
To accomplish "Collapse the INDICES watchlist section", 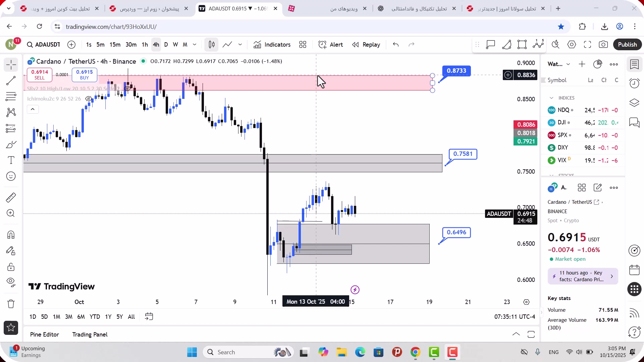I will tap(551, 98).
